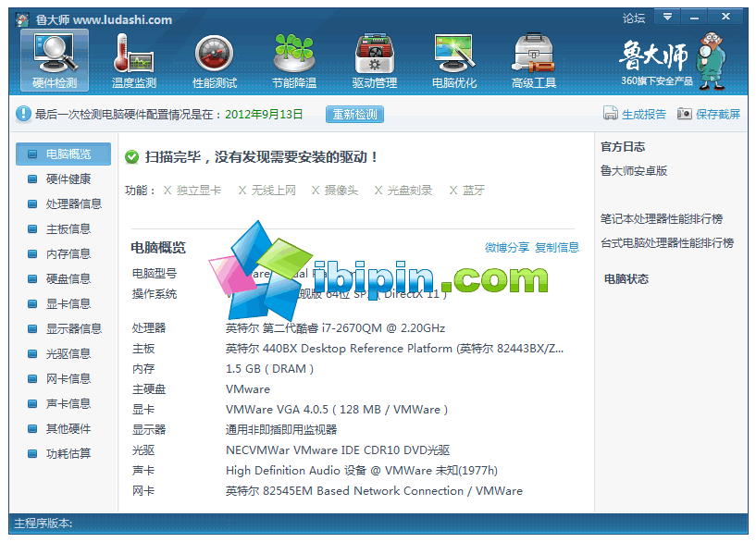
Task: Click the 生成报告 report printer icon
Action: 611,114
